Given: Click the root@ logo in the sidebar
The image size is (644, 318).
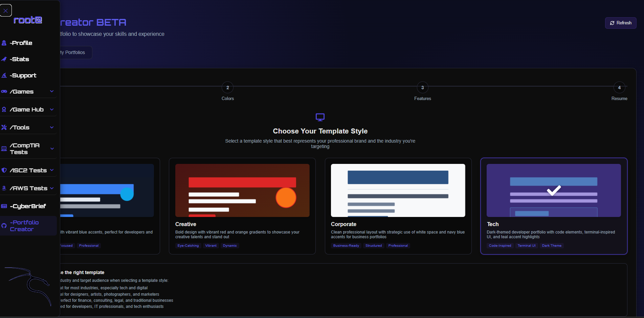Looking at the screenshot, I should (x=28, y=20).
